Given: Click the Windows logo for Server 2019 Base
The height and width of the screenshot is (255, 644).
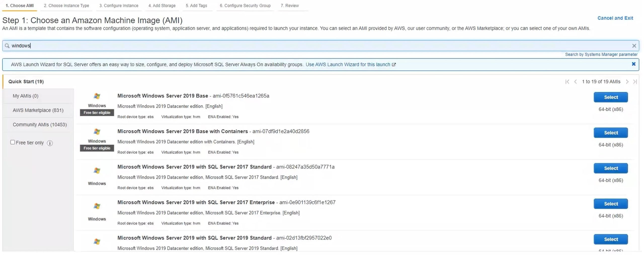Looking at the screenshot, I should [x=97, y=96].
